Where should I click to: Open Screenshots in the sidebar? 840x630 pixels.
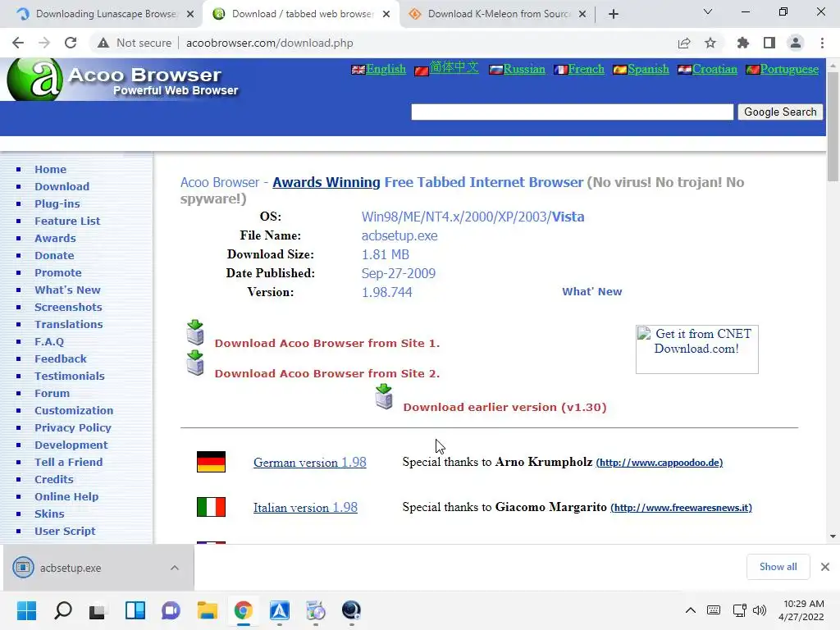69,307
